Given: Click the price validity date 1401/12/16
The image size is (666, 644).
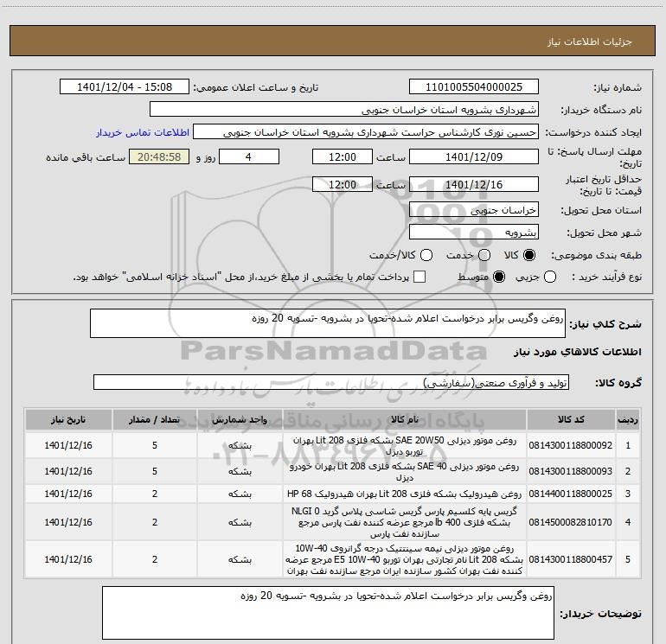Looking at the screenshot, I should [x=474, y=184].
